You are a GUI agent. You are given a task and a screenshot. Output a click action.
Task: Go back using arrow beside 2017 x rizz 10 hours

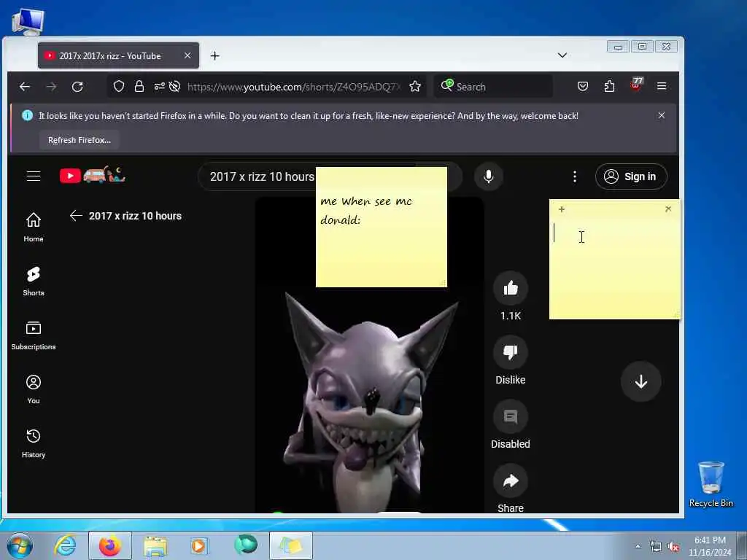[76, 216]
